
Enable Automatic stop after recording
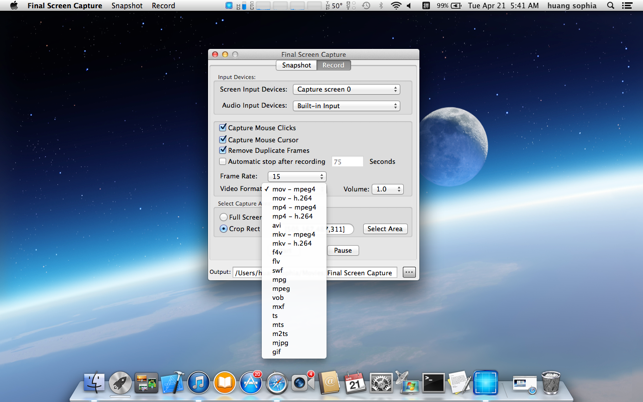tap(223, 161)
